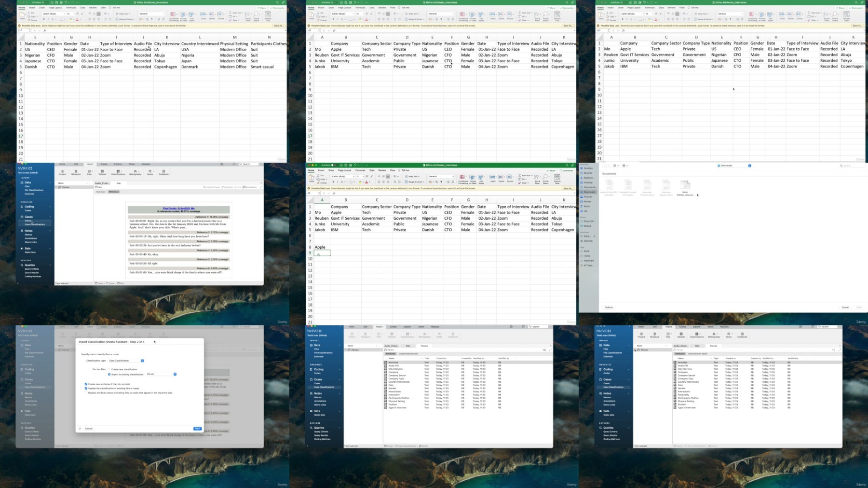Select the NVivo Attributes csv file icon

685,185
